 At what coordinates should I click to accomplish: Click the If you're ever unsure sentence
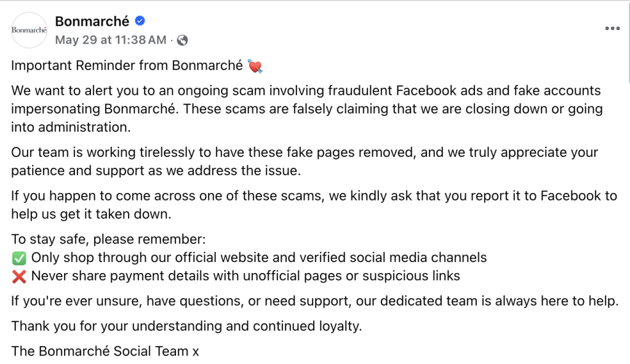pyautogui.click(x=315, y=301)
